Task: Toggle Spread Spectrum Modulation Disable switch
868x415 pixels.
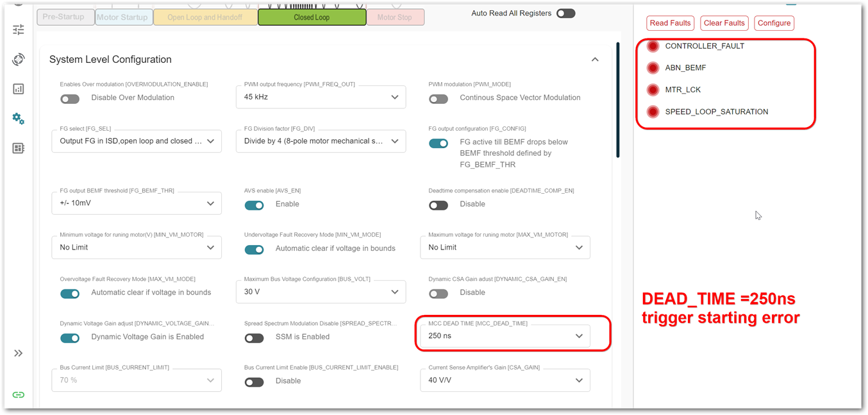Action: pyautogui.click(x=255, y=338)
